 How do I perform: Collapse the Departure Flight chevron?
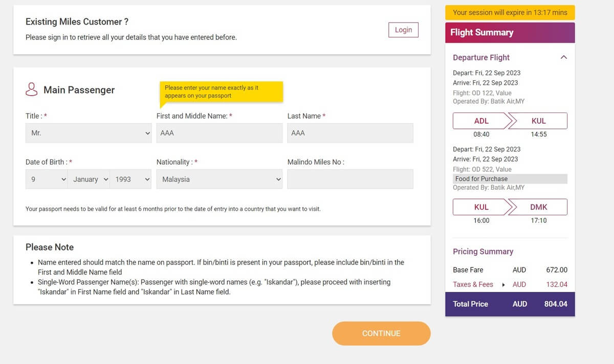pyautogui.click(x=564, y=57)
